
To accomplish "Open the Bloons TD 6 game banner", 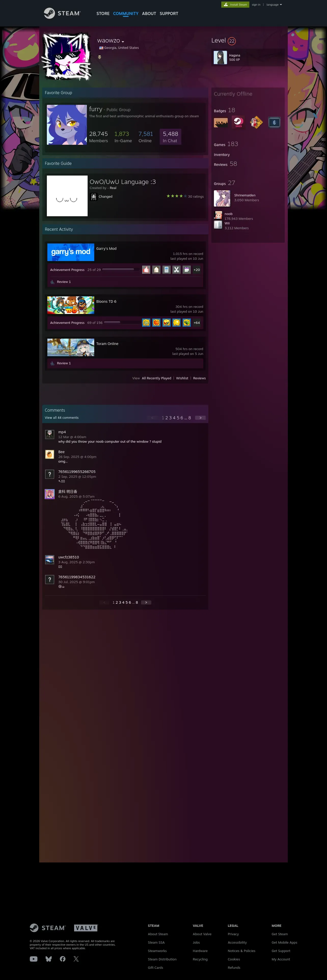I will pyautogui.click(x=71, y=305).
